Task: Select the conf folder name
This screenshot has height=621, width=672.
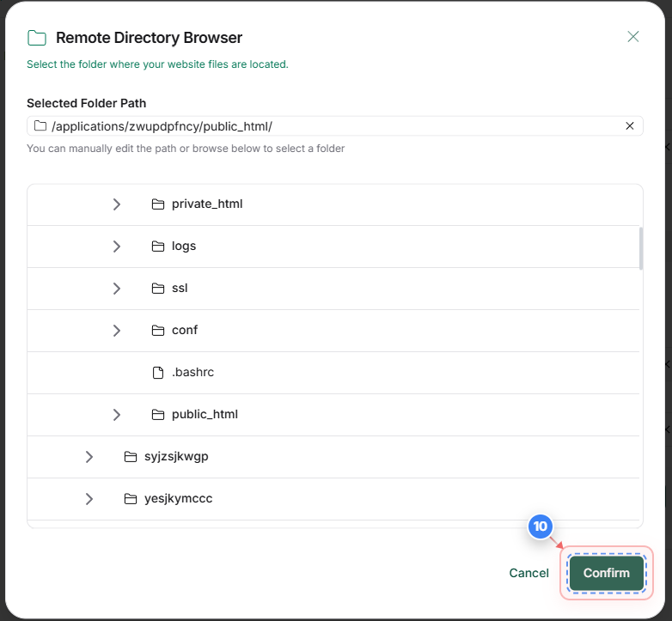Action: 185,330
